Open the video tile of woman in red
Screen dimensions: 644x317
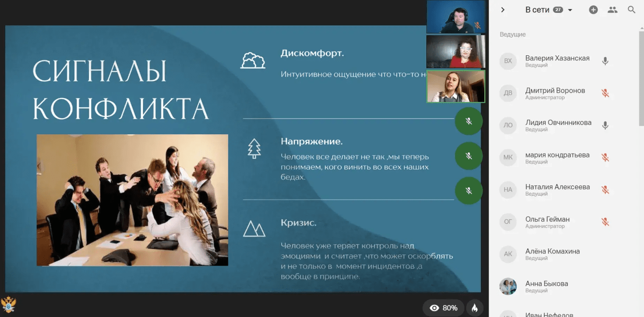point(456,51)
